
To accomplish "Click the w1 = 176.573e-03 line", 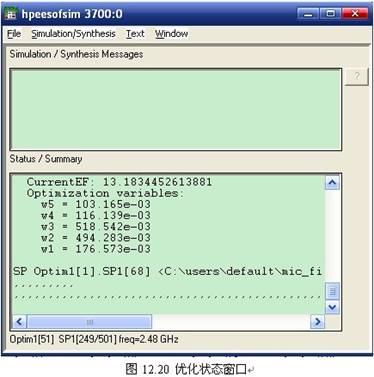I will pyautogui.click(x=96, y=249).
